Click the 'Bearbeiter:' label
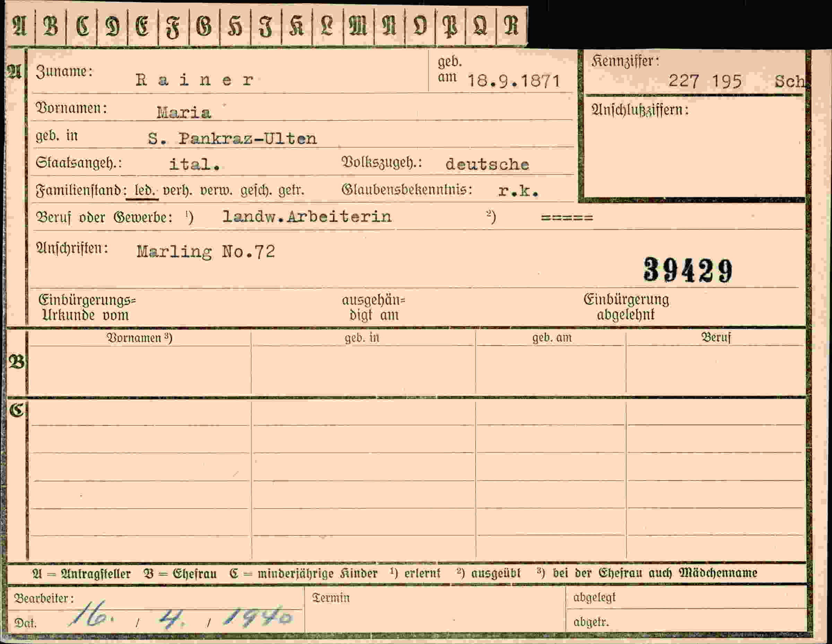832x644 pixels. 44,598
